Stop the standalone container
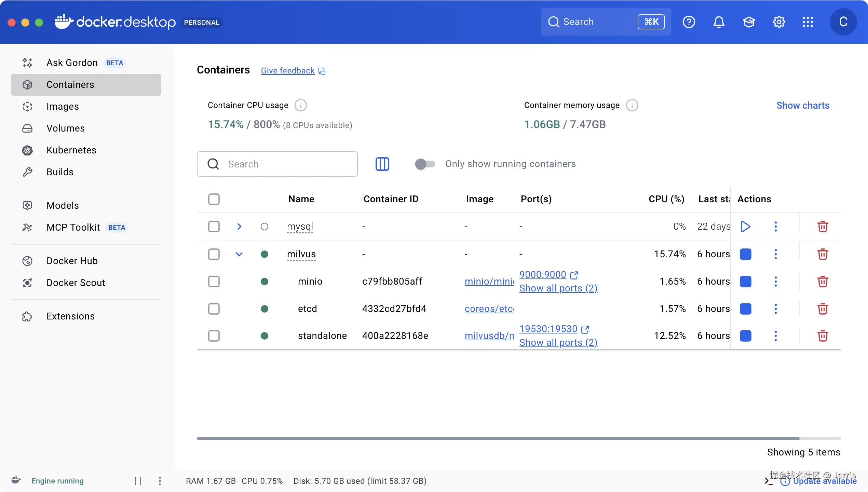Viewport: 868px width, 492px height. coord(745,336)
